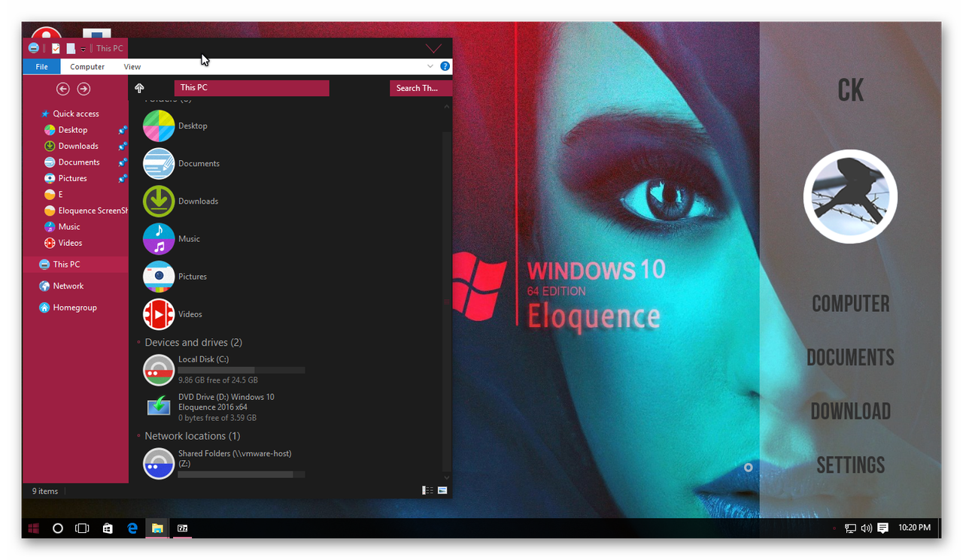Select the Pictures folder icon in content

(159, 276)
